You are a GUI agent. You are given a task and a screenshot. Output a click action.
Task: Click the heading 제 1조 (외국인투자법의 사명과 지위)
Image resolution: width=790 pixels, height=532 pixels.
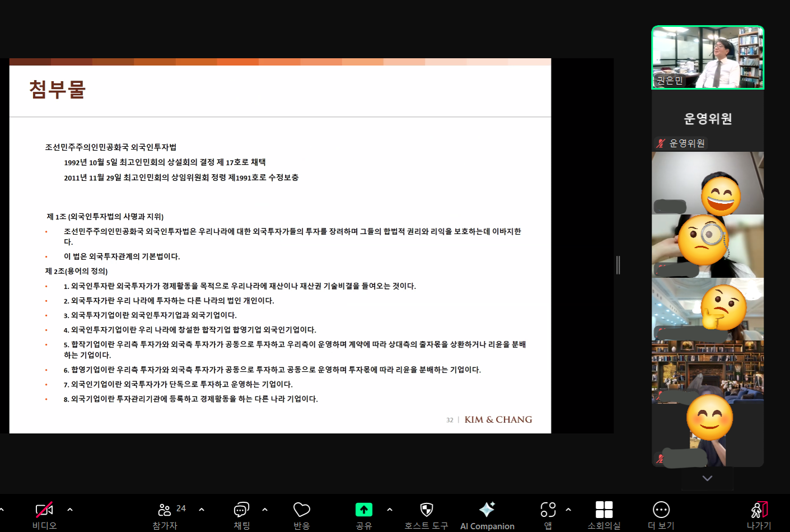pos(105,217)
